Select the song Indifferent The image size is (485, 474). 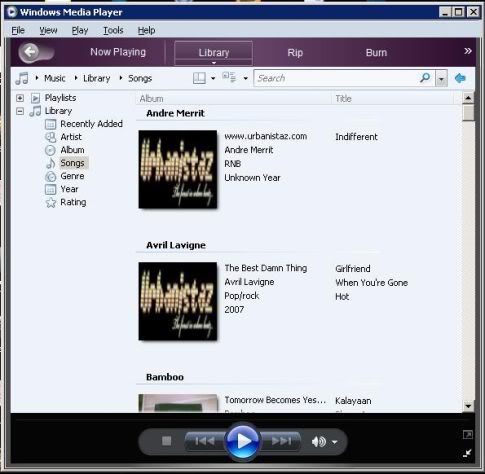pos(356,137)
